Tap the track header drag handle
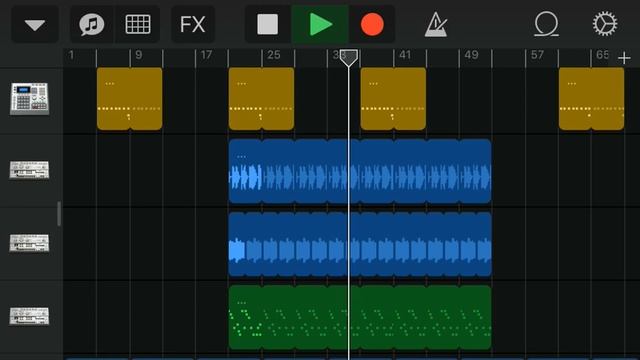 point(59,213)
